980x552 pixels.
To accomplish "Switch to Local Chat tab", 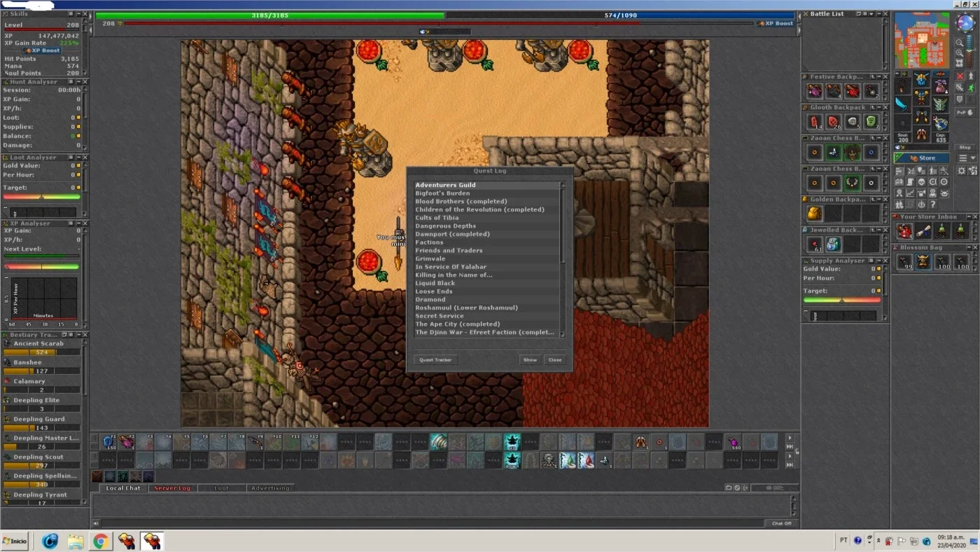I will (x=123, y=488).
